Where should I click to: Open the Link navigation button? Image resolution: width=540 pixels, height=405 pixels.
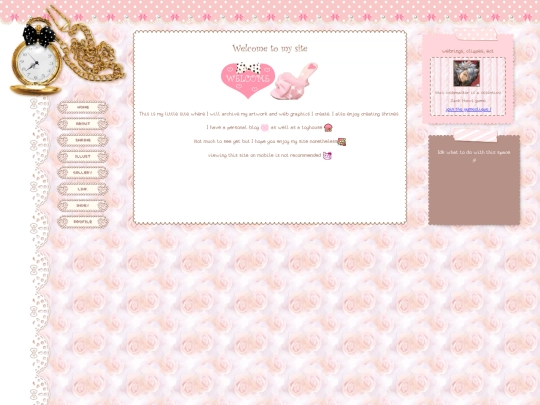[x=83, y=189]
